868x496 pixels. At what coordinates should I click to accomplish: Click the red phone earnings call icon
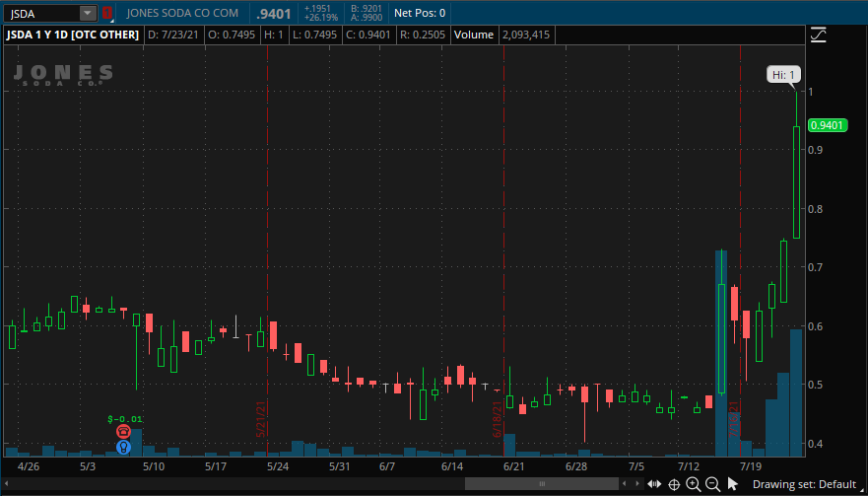[123, 432]
